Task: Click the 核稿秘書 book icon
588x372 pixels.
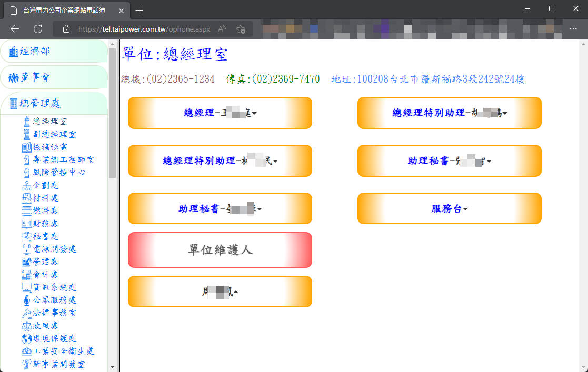Action: click(x=27, y=147)
